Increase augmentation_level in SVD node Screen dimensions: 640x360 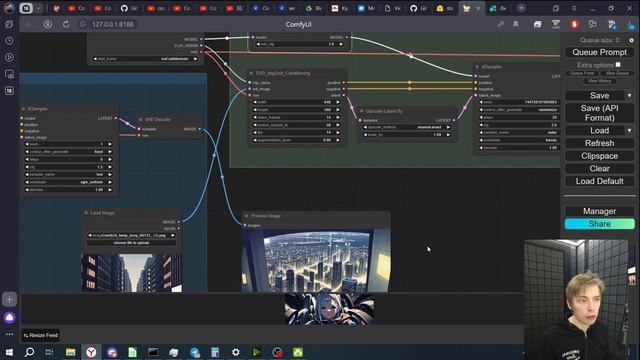click(x=338, y=140)
